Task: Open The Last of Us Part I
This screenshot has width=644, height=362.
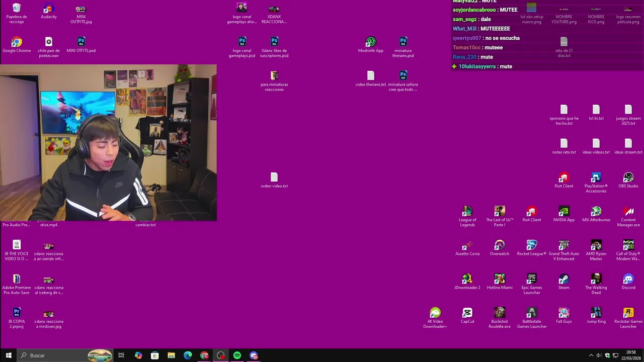Action: [500, 216]
